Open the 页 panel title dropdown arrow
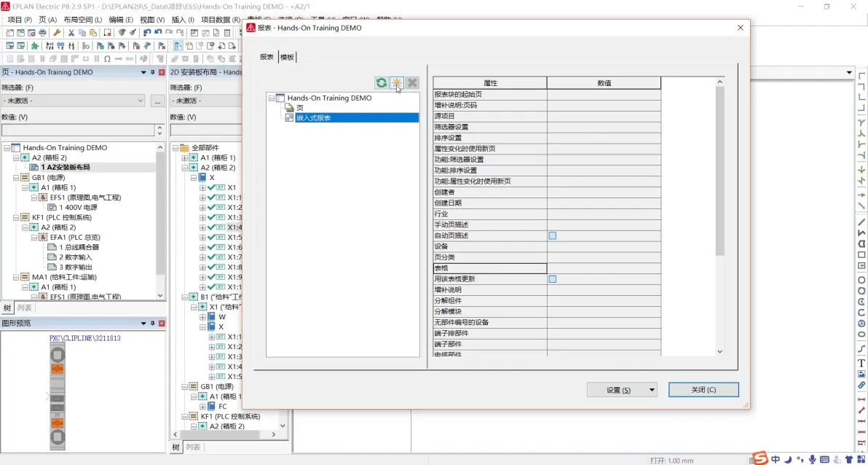The image size is (868, 465). tap(143, 73)
